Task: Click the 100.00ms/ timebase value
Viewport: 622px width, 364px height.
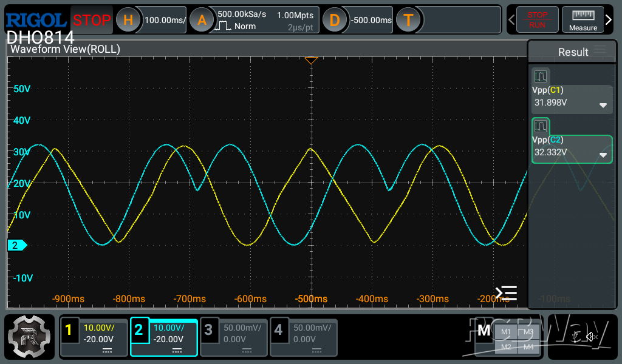Action: 165,20
